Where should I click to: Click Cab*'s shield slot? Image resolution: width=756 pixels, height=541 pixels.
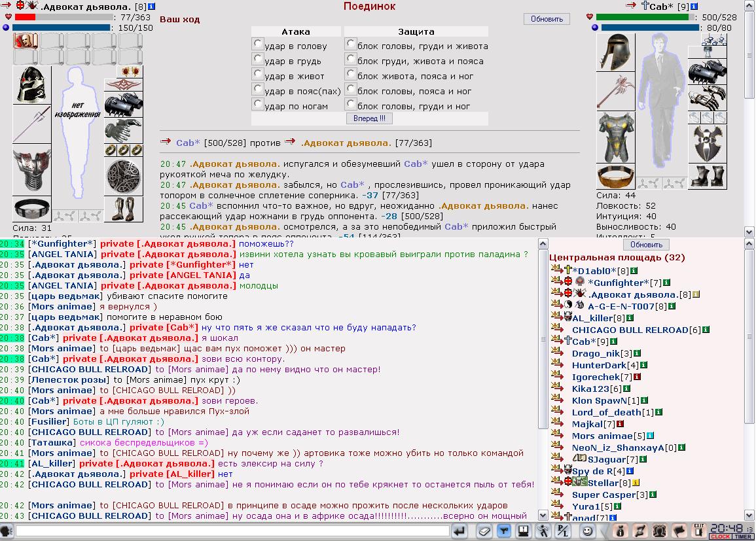[708, 143]
